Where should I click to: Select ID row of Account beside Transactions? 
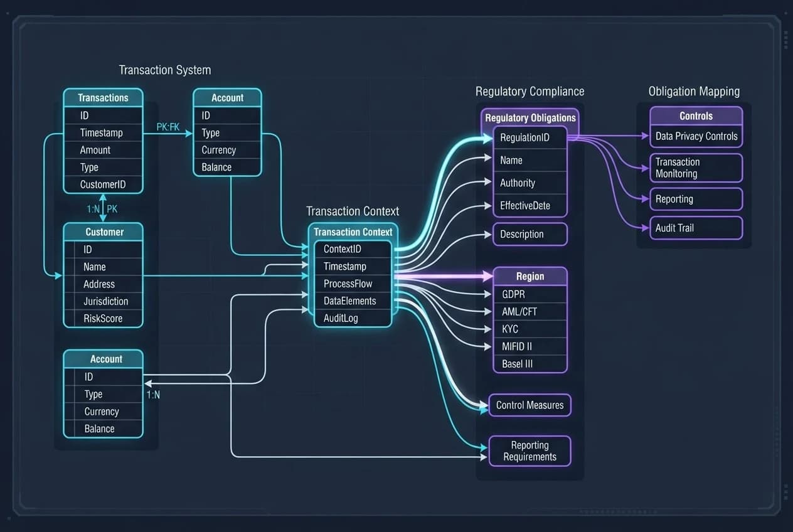[227, 115]
